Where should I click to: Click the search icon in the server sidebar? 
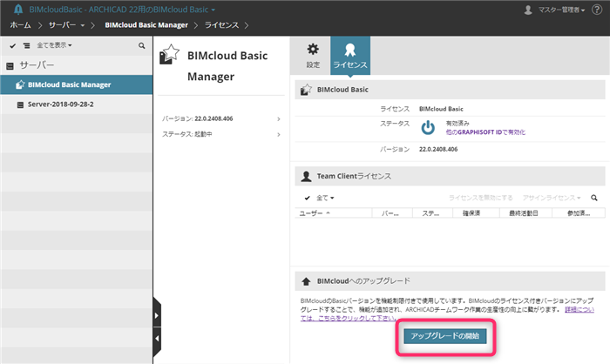click(141, 45)
